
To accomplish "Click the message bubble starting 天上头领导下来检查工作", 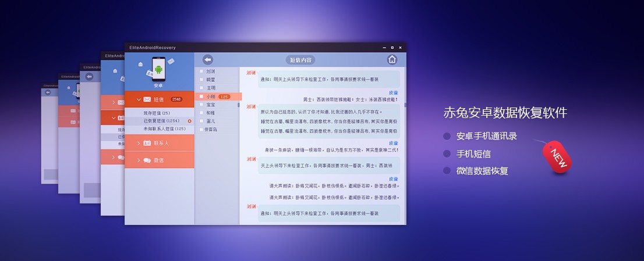I will coord(328,166).
